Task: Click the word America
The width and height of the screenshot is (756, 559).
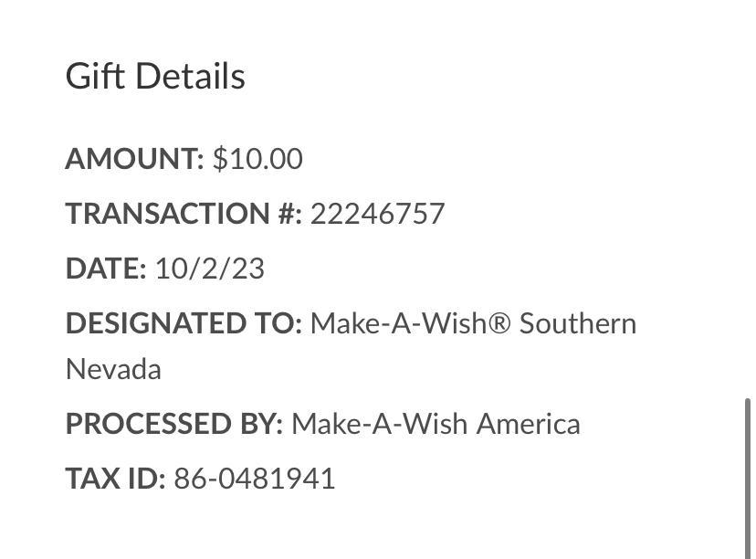Action: pyautogui.click(x=529, y=424)
